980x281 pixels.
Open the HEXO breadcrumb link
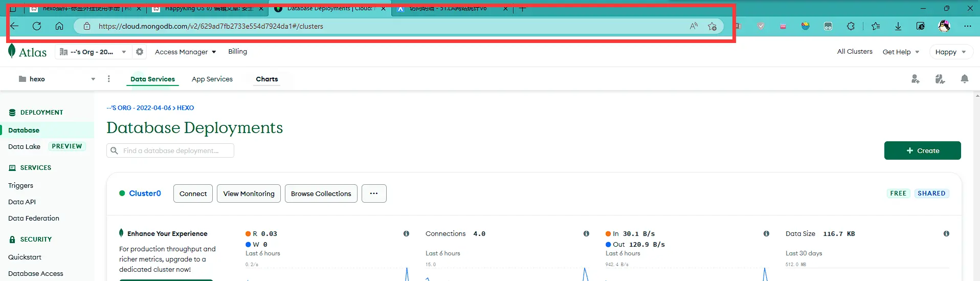pos(185,108)
